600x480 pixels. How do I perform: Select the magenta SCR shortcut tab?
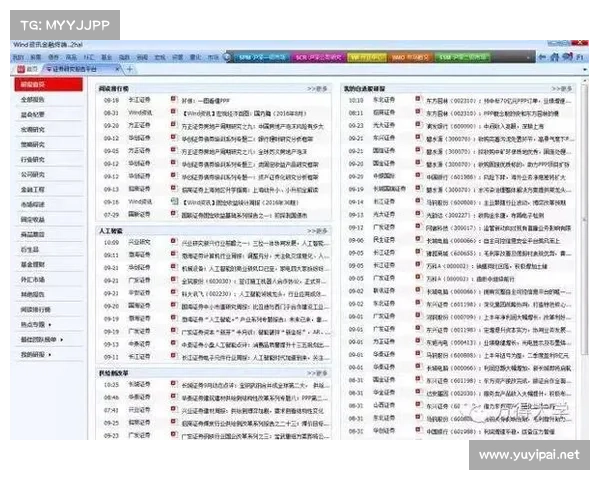point(318,57)
